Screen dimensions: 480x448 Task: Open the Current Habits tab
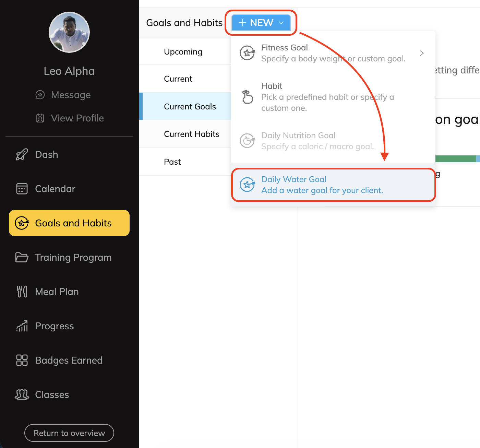(191, 134)
